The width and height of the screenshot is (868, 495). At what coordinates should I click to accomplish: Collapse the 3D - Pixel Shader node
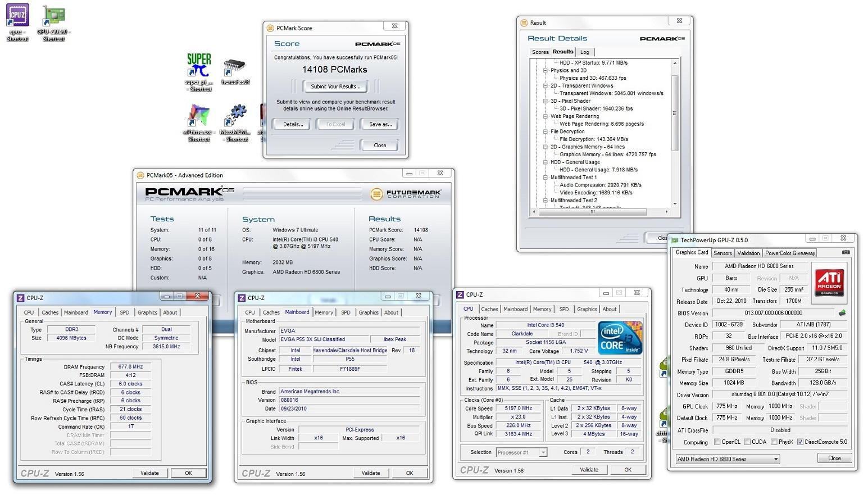(545, 101)
